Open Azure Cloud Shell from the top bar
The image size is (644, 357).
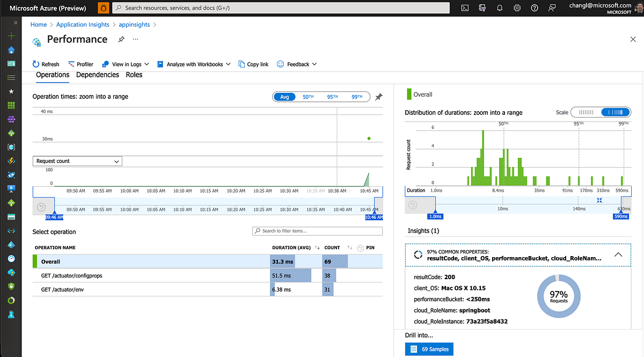[465, 8]
